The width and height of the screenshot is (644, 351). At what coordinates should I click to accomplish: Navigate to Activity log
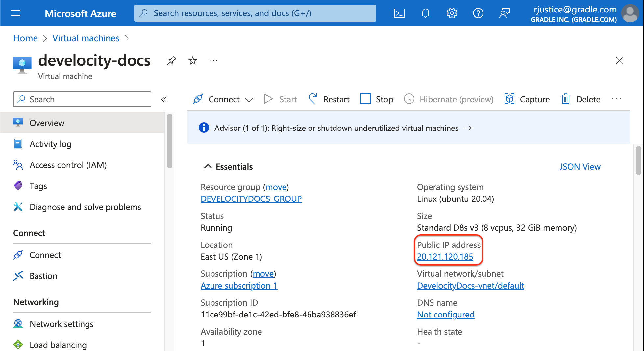click(50, 144)
